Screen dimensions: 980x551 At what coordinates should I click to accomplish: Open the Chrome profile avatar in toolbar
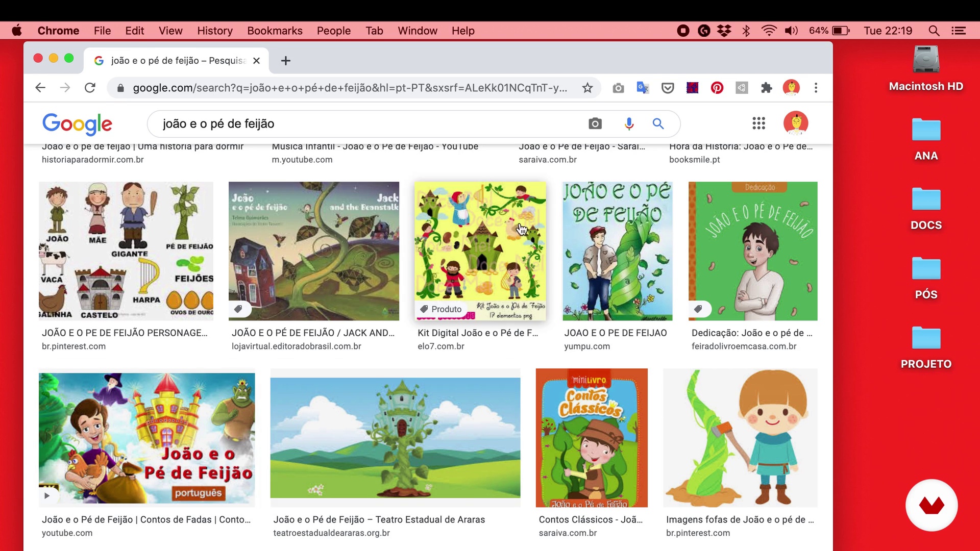coord(791,88)
